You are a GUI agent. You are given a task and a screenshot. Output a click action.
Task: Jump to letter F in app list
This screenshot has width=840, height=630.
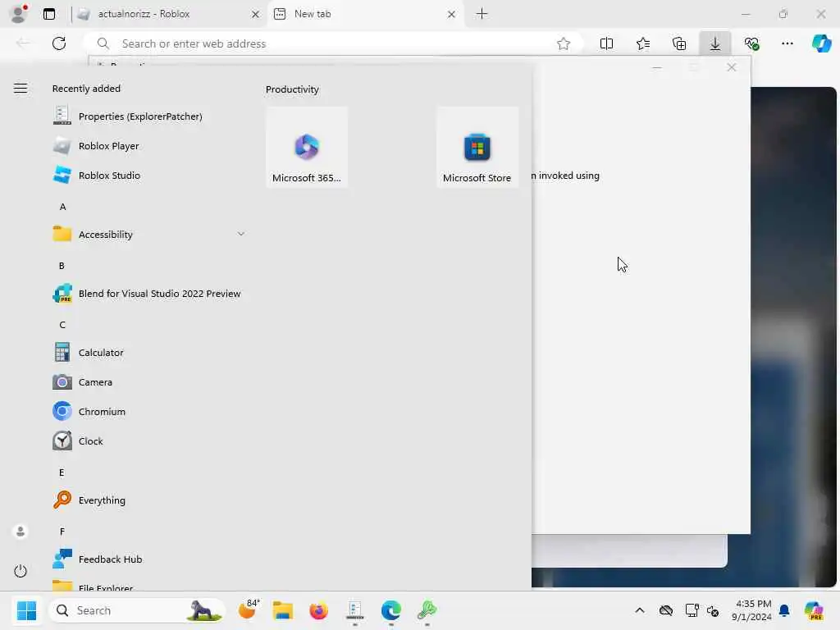pos(62,532)
